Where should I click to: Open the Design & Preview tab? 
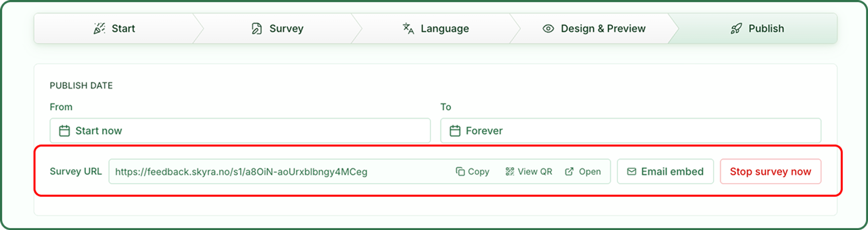click(594, 29)
